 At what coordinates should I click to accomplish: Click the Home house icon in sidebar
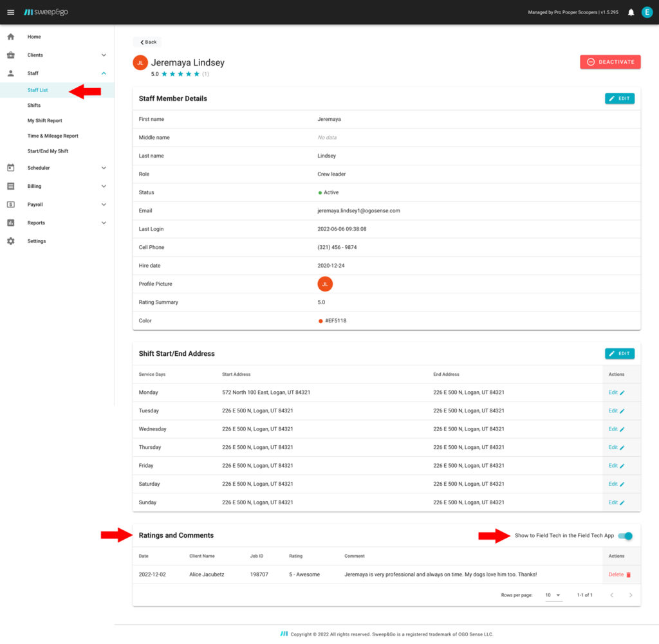point(10,37)
